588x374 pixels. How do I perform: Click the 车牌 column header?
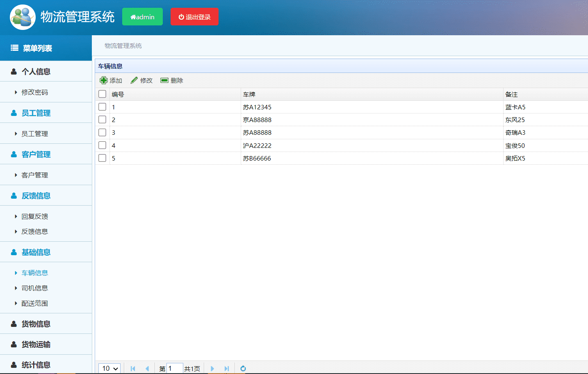[372, 94]
